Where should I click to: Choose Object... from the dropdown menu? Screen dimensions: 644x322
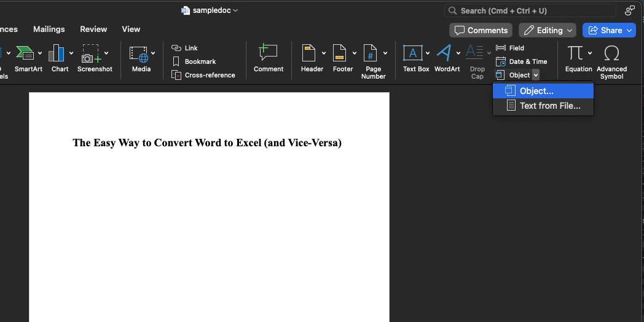coord(543,91)
